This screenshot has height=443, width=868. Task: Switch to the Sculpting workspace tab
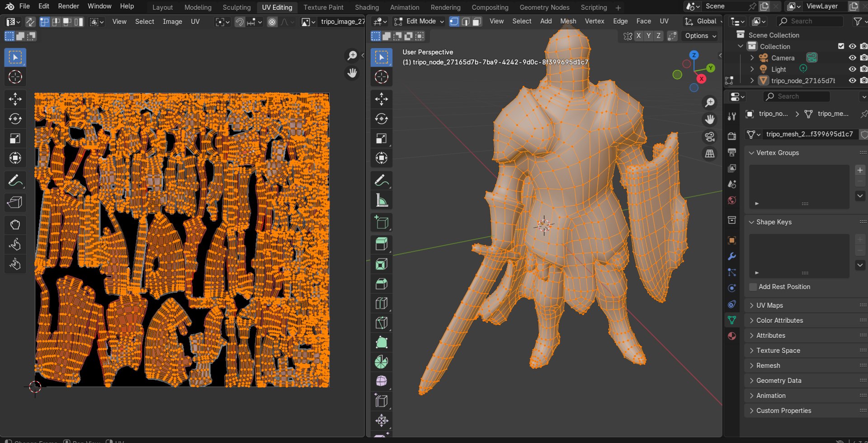coord(236,7)
